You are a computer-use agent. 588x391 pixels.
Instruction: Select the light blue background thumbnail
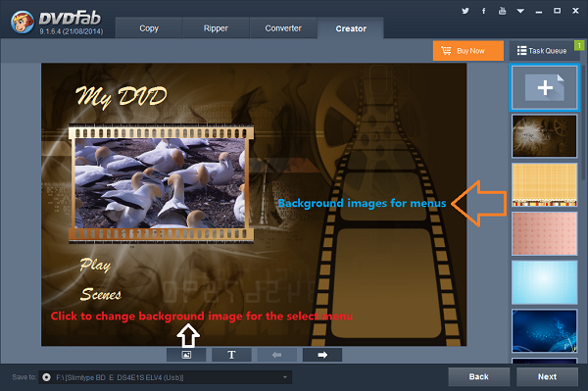tap(545, 282)
